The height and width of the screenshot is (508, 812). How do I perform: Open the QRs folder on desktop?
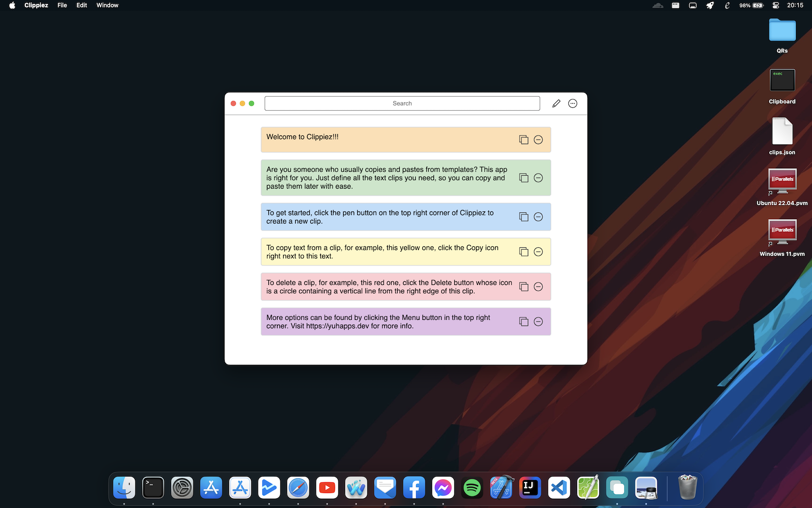click(782, 30)
